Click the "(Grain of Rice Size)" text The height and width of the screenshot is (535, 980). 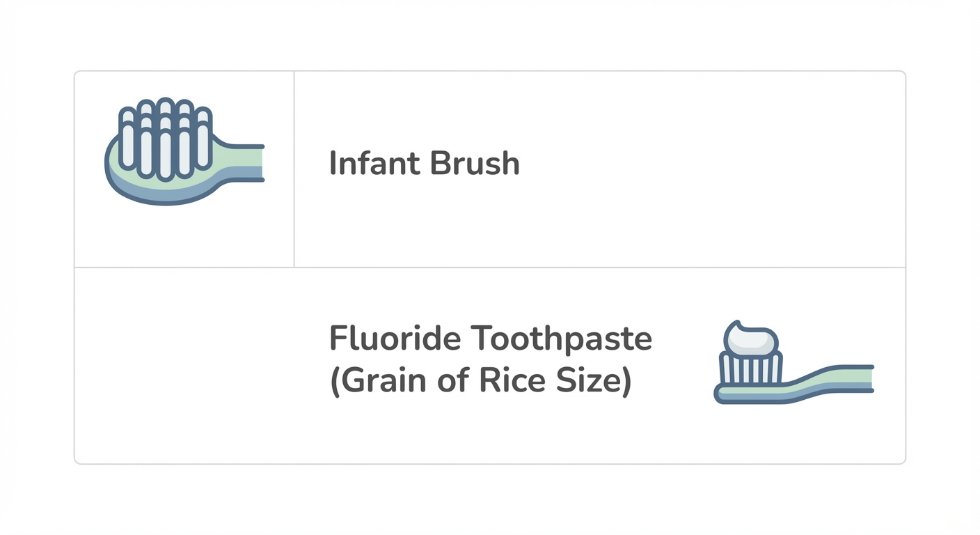click(480, 381)
